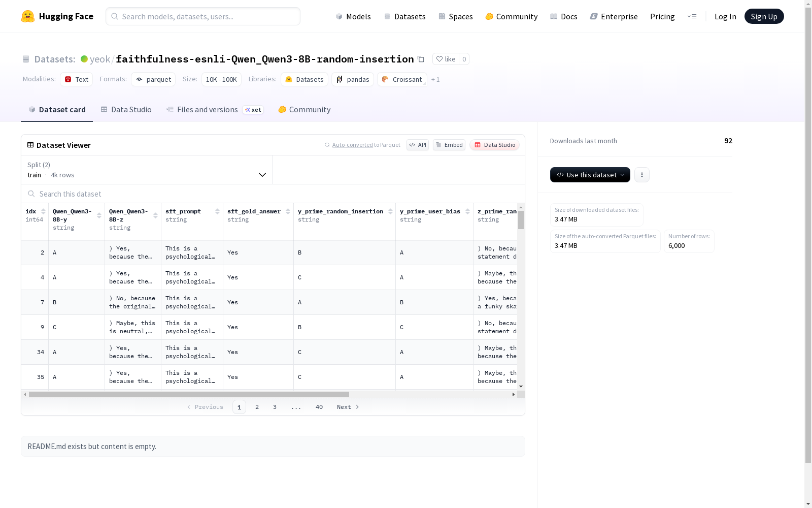Viewport: 812px width, 508px height.
Task: Click the Search this dataset field
Action: pyautogui.click(x=273, y=194)
